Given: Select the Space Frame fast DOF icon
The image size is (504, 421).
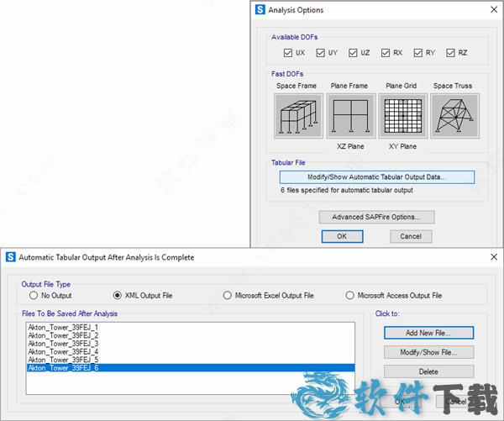Looking at the screenshot, I should (298, 115).
